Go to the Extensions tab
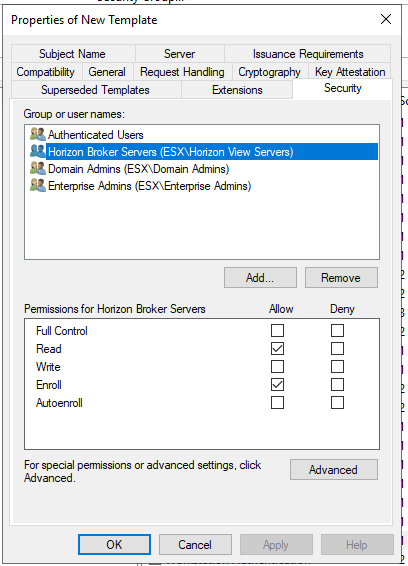The height and width of the screenshot is (566, 408). 237,89
